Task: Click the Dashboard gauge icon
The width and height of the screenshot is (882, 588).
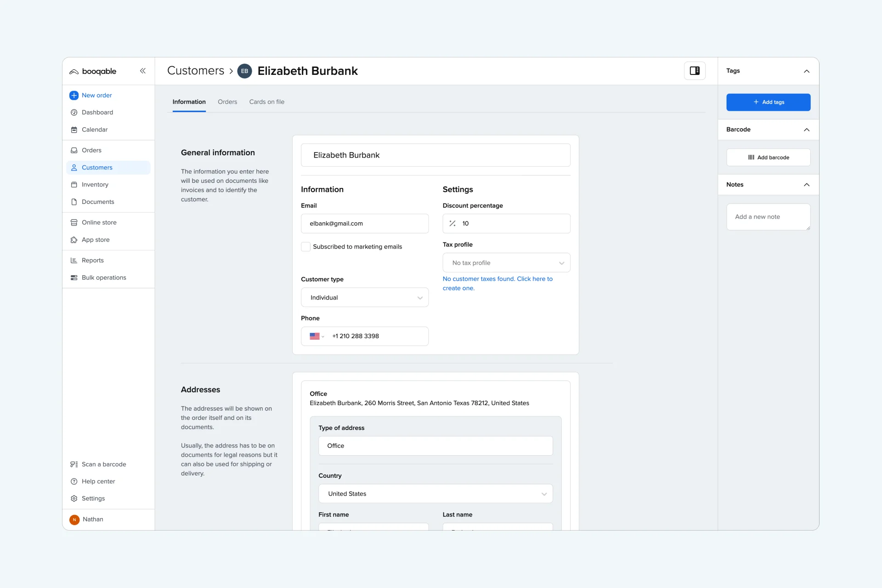Action: [74, 113]
